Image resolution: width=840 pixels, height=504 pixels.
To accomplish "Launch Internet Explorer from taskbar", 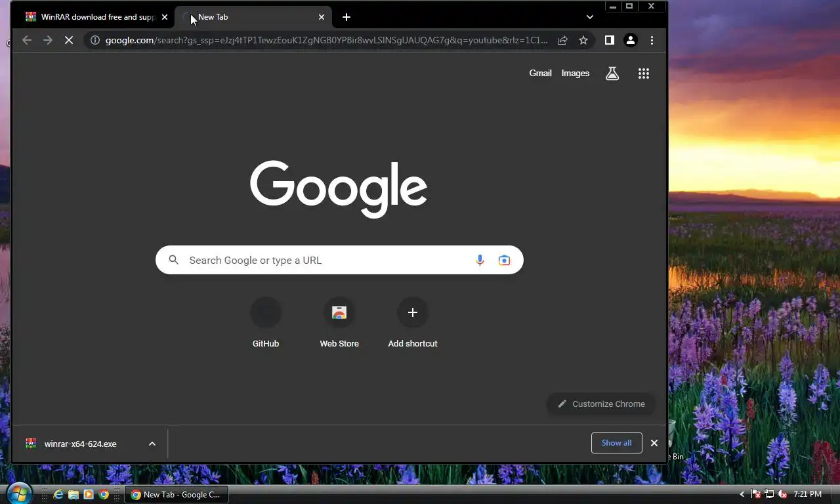I will (x=58, y=495).
